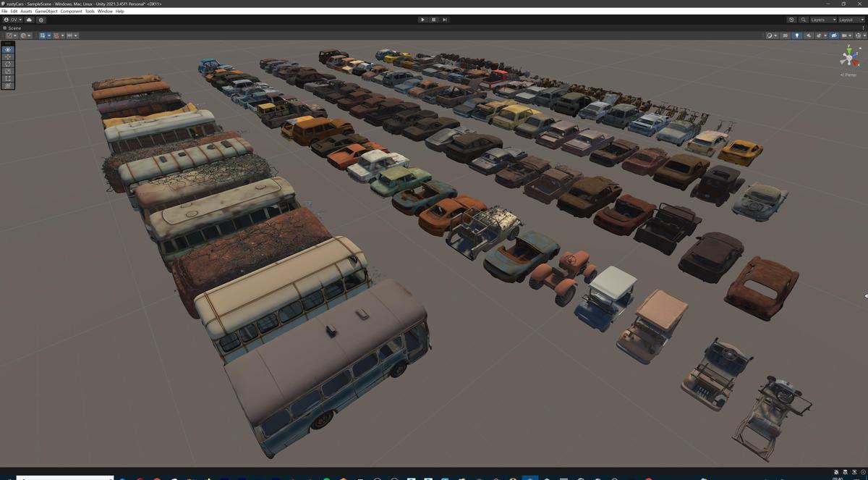Select the Rect Transform tool

coord(7,78)
